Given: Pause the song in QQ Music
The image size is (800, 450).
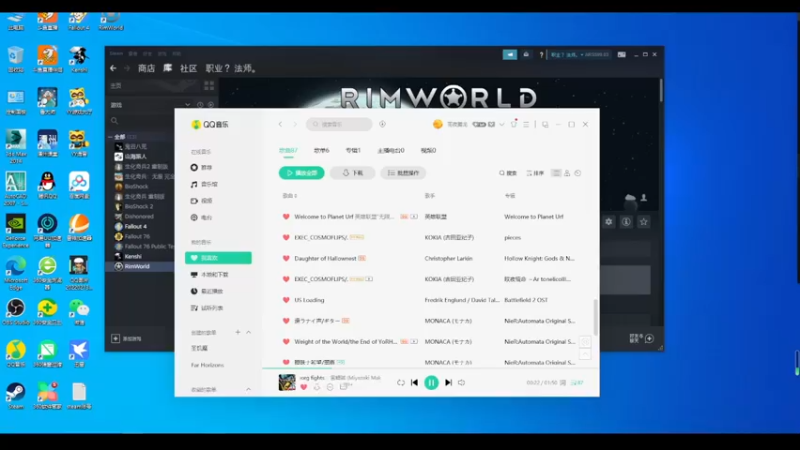Looking at the screenshot, I should [431, 382].
